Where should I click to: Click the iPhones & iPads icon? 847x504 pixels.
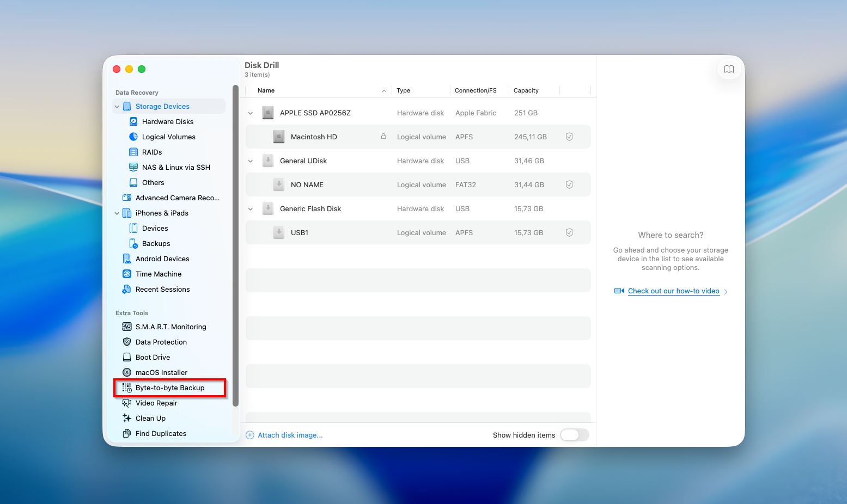[x=127, y=213]
